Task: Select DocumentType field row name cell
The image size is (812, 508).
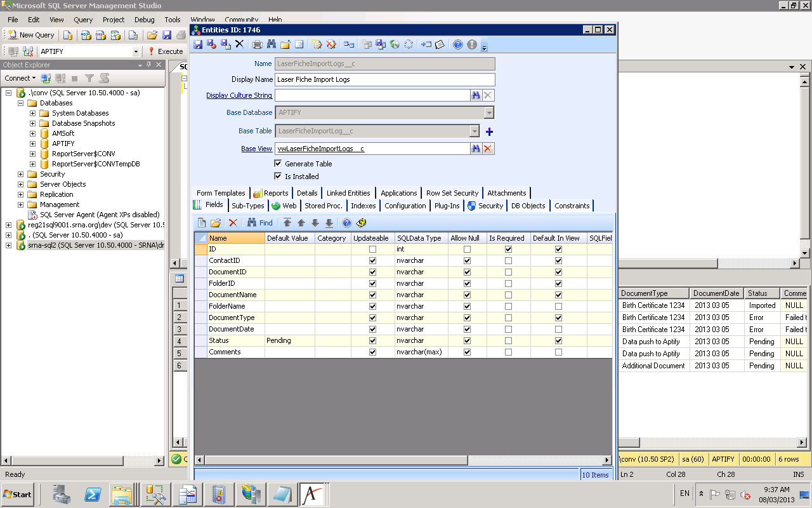Action: coord(236,317)
